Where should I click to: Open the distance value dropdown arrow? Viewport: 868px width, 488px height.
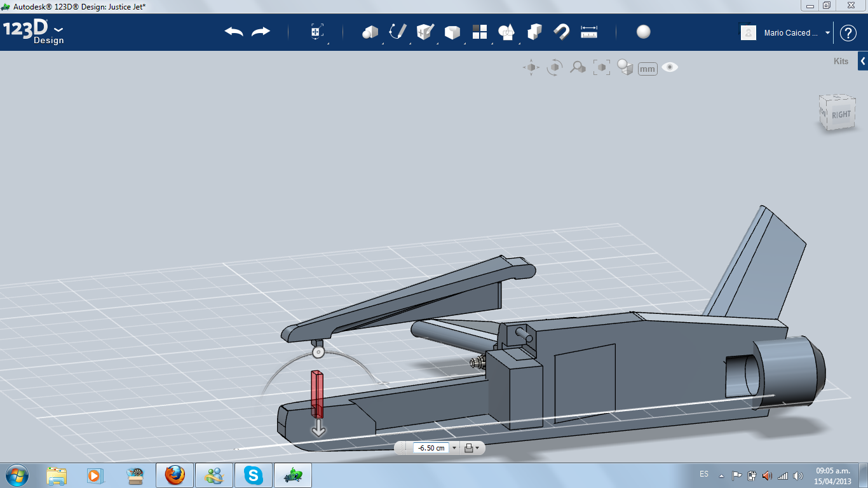click(x=454, y=448)
